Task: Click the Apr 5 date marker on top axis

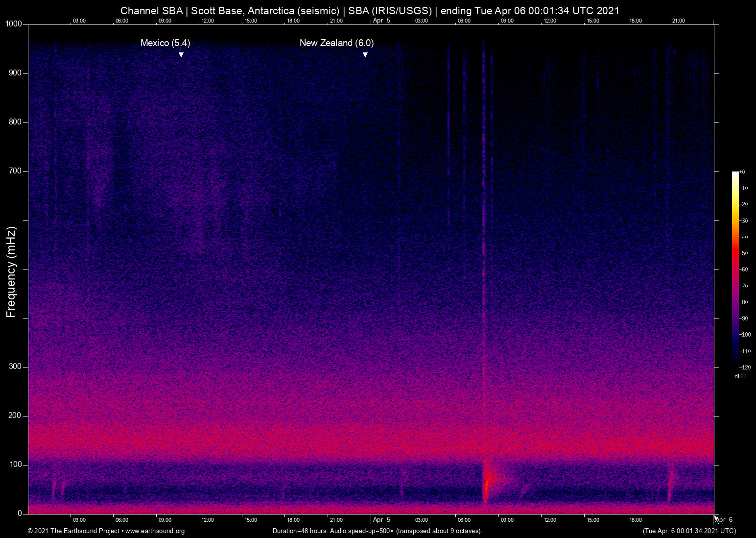Action: 381,21
